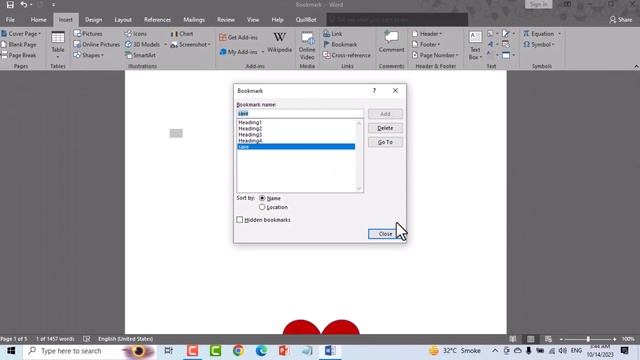Open Google Chrome from the taskbar
The image size is (640, 360).
coord(238,351)
